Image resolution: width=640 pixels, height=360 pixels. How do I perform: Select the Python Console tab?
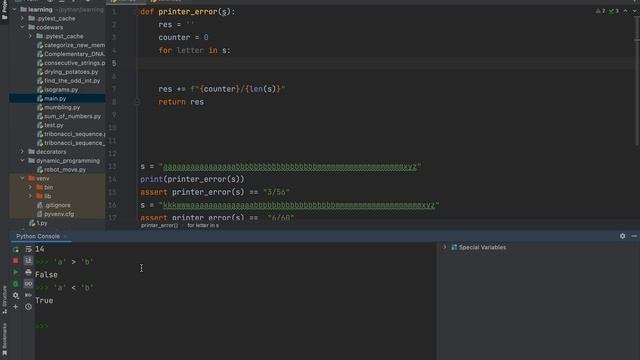(38, 236)
